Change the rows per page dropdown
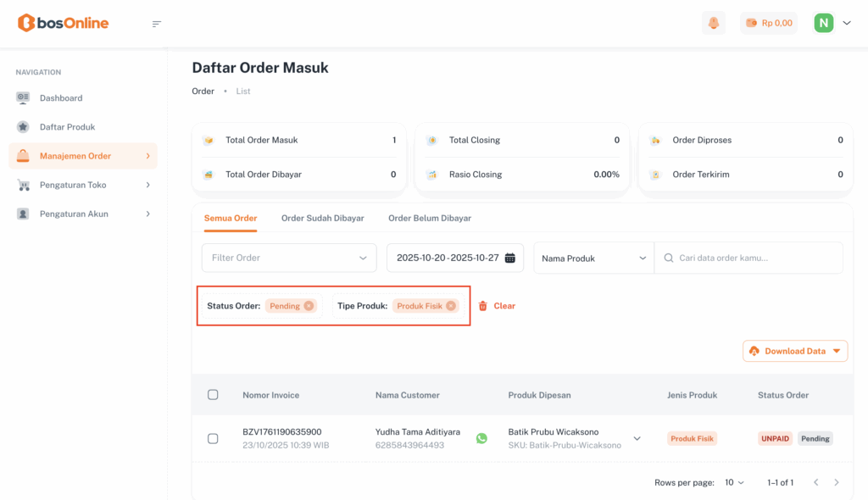The width and height of the screenshot is (868, 500). 734,482
